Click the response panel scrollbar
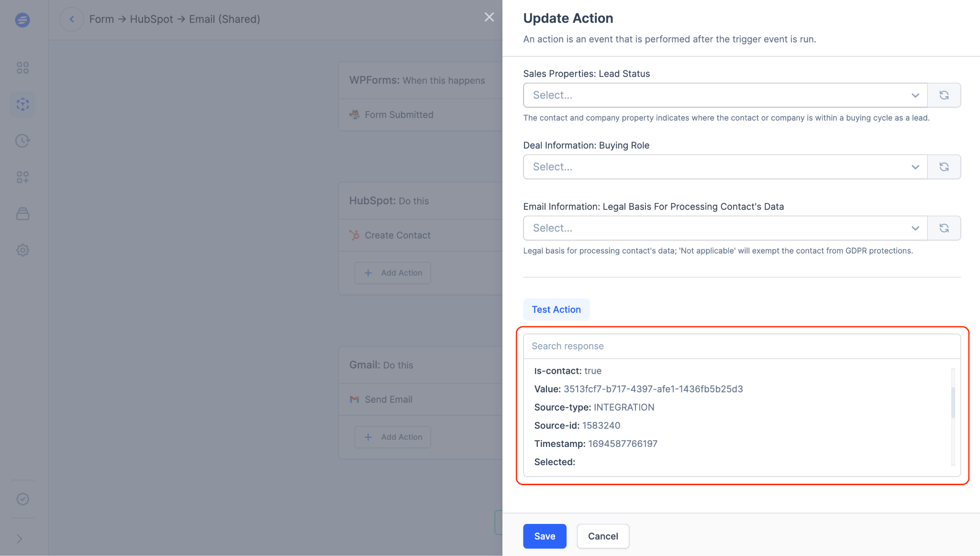 [x=953, y=402]
